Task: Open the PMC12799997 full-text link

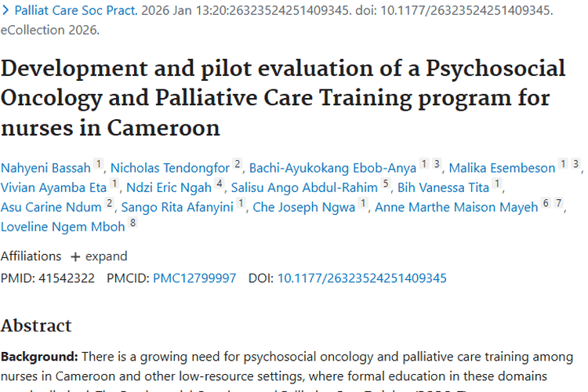Action: tap(193, 278)
